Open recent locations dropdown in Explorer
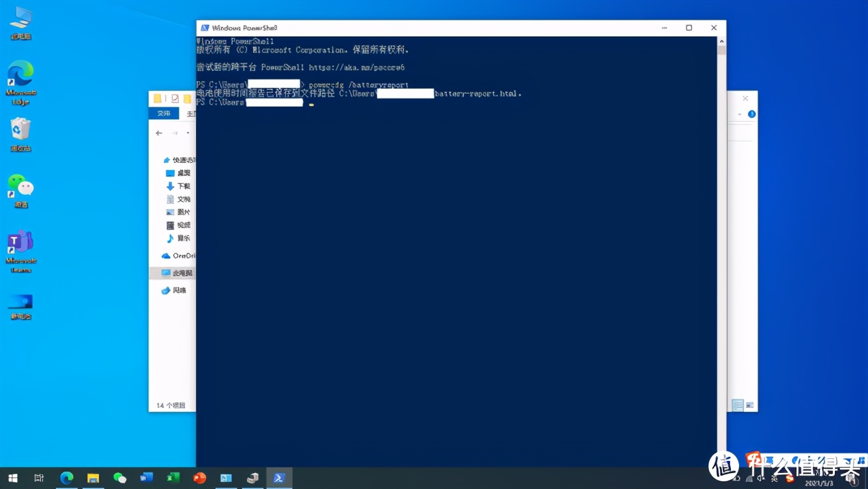This screenshot has height=489, width=868. (188, 133)
